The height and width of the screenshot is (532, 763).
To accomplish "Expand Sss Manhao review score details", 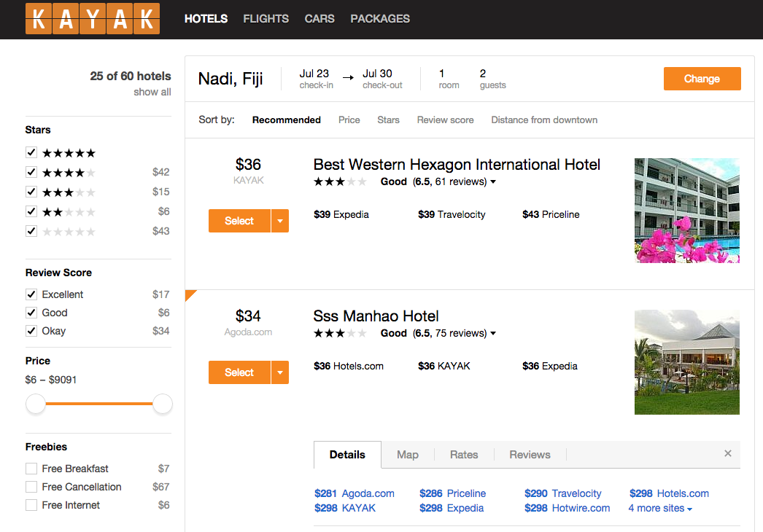I will click(x=493, y=334).
